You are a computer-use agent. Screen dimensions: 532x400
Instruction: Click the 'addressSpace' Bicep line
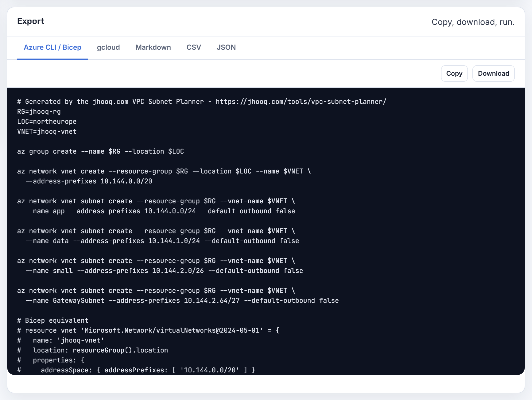(136, 370)
